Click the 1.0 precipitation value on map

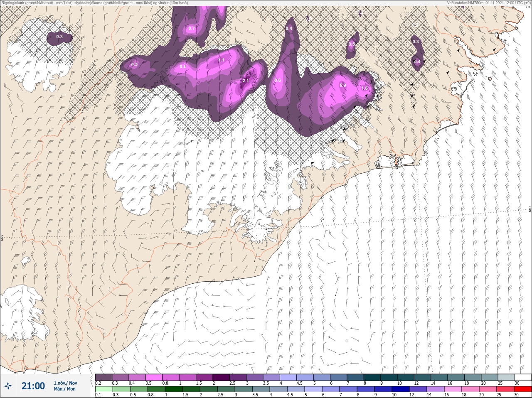pyautogui.click(x=365, y=88)
